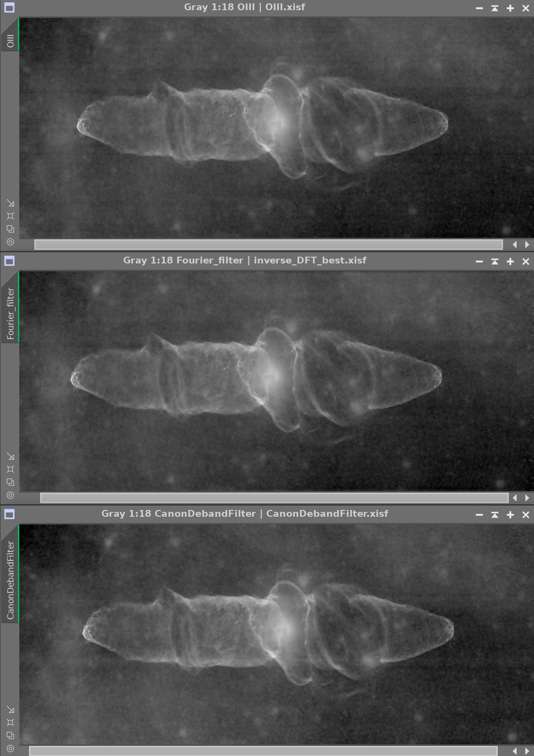534x756 pixels.
Task: Close the CanonDebandFilter image window
Action: (x=526, y=515)
